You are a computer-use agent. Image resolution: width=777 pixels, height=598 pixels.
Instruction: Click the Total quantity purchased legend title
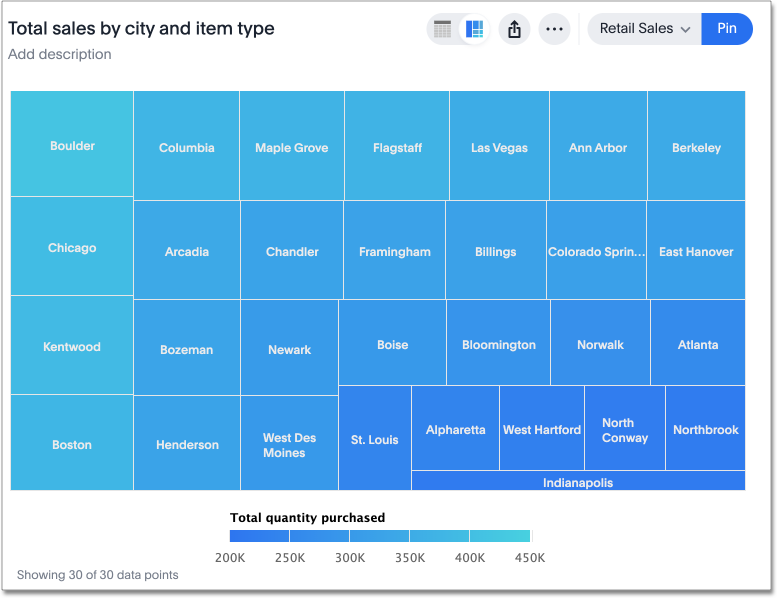pos(307,518)
